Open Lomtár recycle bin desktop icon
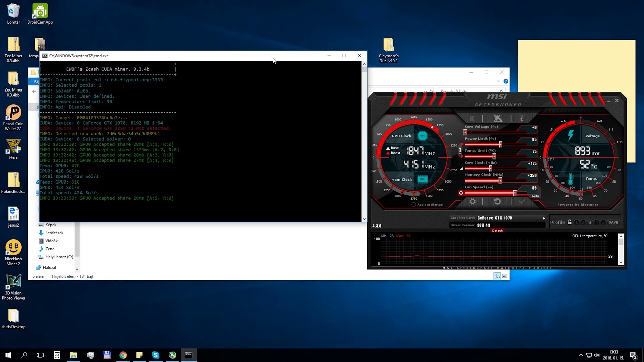 tap(14, 14)
